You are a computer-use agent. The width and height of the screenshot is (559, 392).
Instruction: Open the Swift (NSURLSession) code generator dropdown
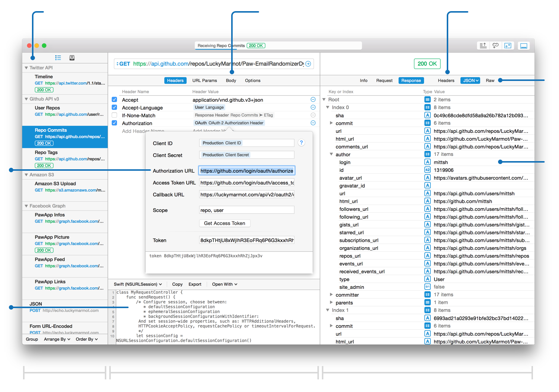(138, 284)
